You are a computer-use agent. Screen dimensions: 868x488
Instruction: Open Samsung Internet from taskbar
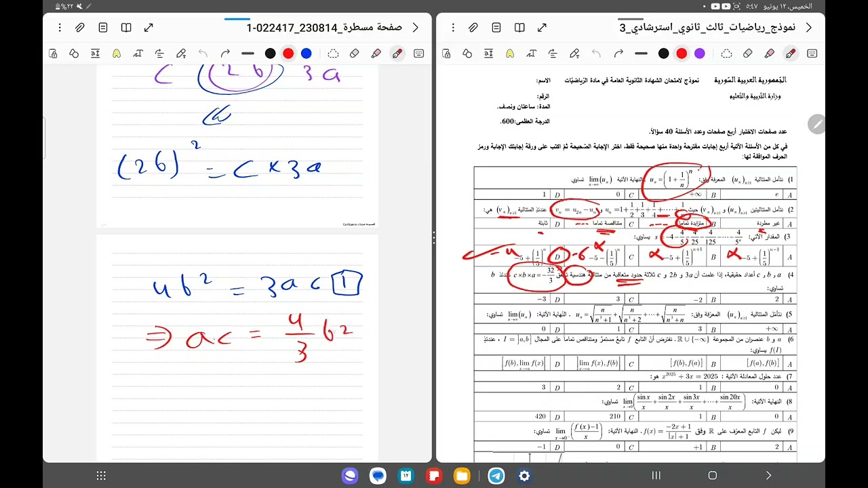[351, 476]
